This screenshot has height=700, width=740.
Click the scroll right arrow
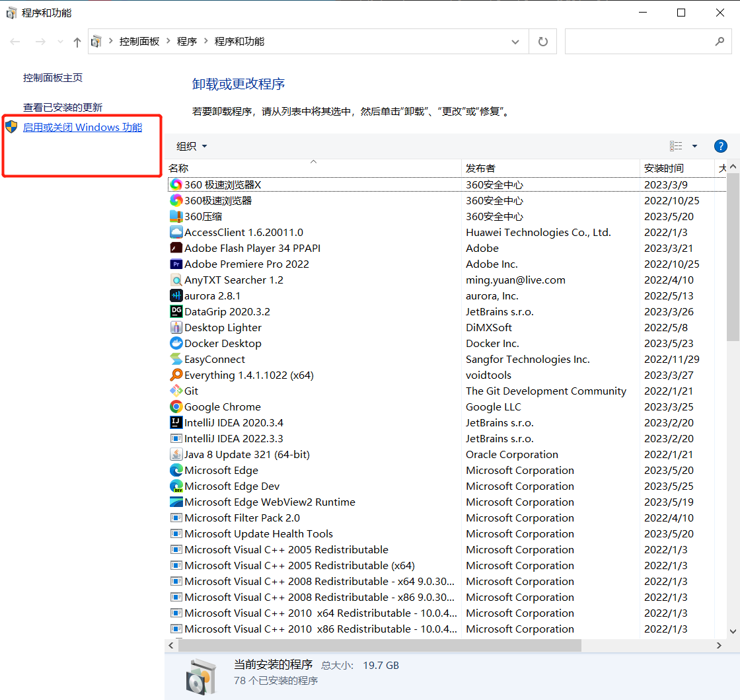click(x=719, y=645)
